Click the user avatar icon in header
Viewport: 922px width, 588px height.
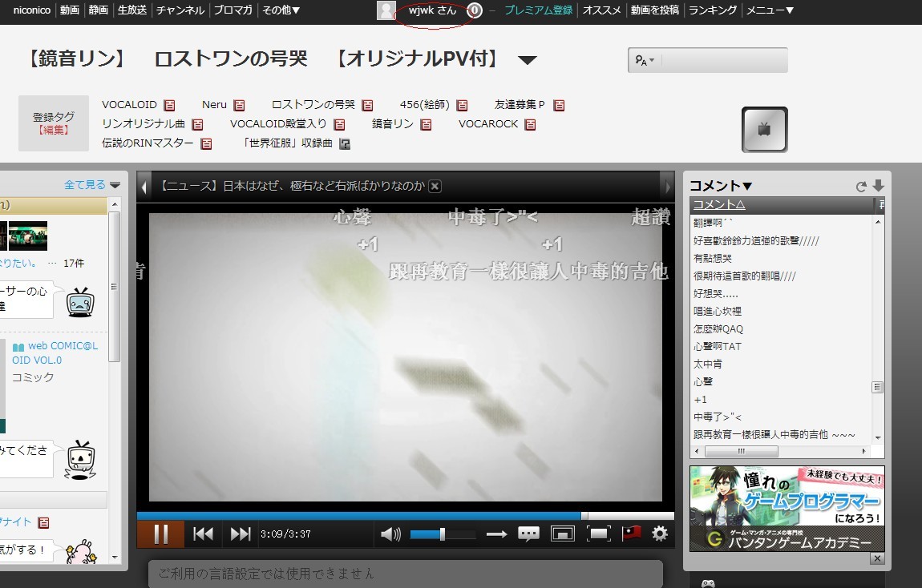[x=386, y=10]
